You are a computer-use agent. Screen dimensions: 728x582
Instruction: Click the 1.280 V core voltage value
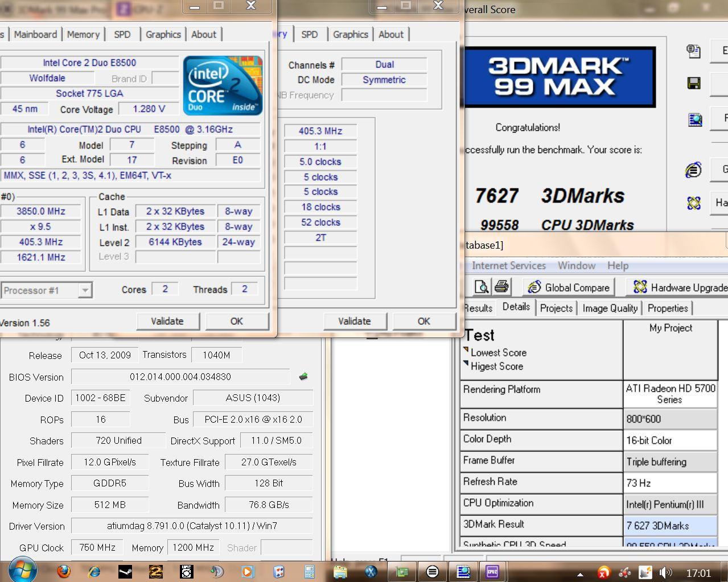[x=149, y=109]
